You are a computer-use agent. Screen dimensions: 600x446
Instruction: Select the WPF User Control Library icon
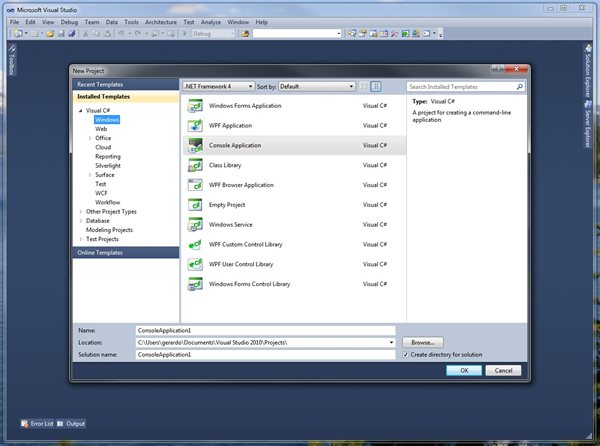click(195, 264)
